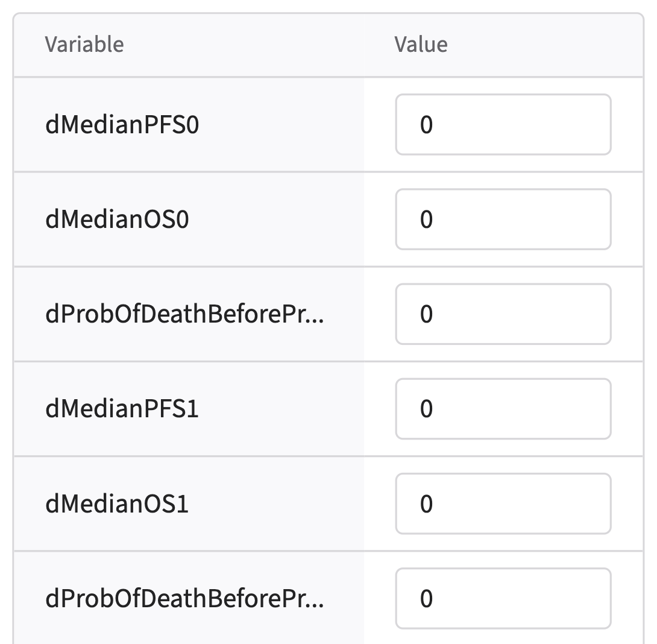Select the input below the dMedianOS1 row
This screenshot has height=644, width=657.
pyautogui.click(x=503, y=598)
